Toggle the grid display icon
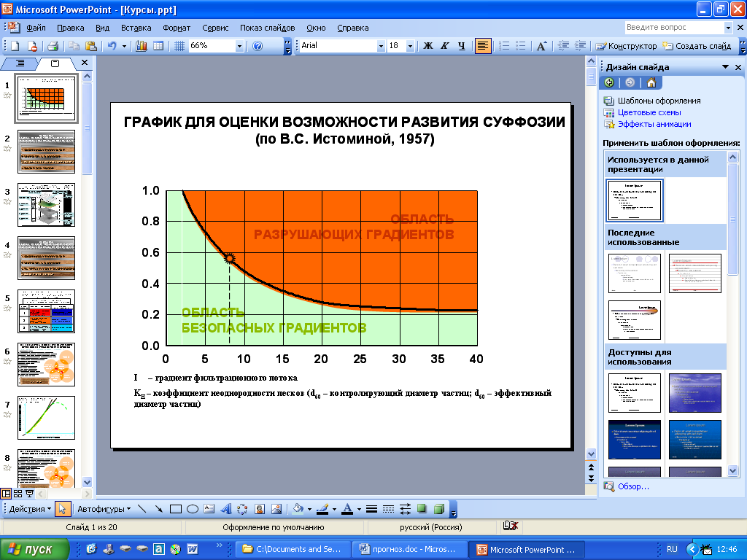The height and width of the screenshot is (560, 747). point(179,46)
